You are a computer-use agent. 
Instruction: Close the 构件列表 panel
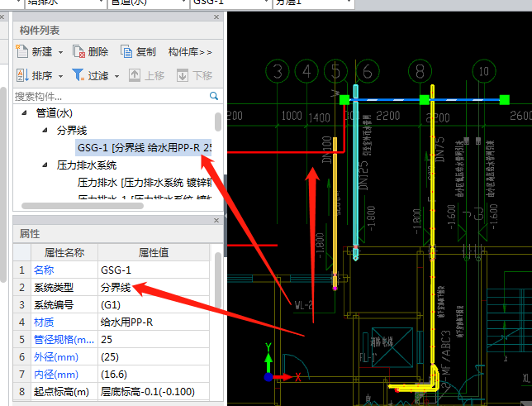pos(216,17)
